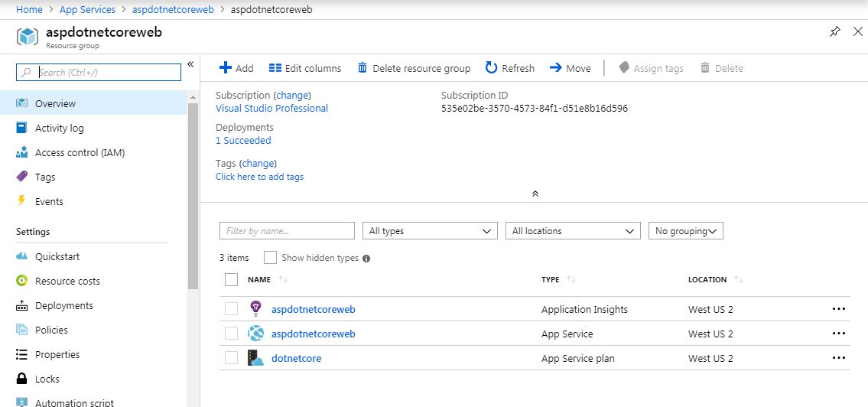Screen dimensions: 868x407
Task: Click the 'Click here to add tags' link
Action: pos(259,177)
